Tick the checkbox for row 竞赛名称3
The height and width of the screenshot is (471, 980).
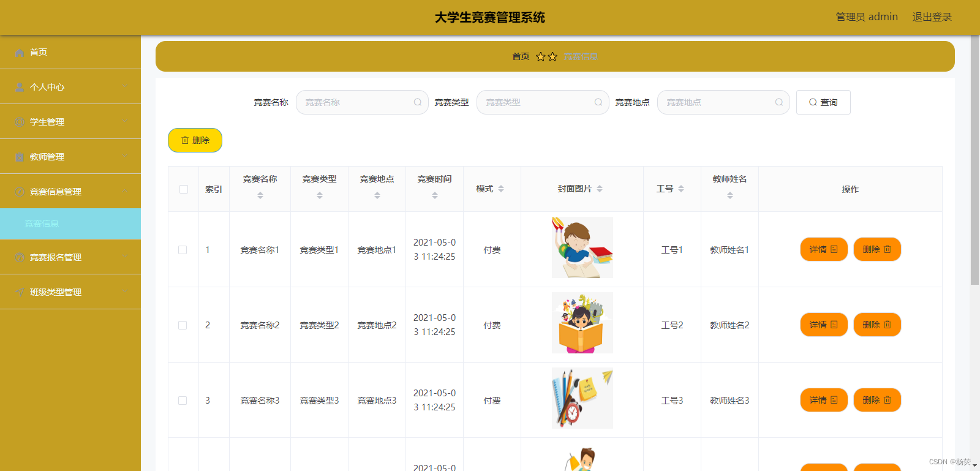pos(183,401)
